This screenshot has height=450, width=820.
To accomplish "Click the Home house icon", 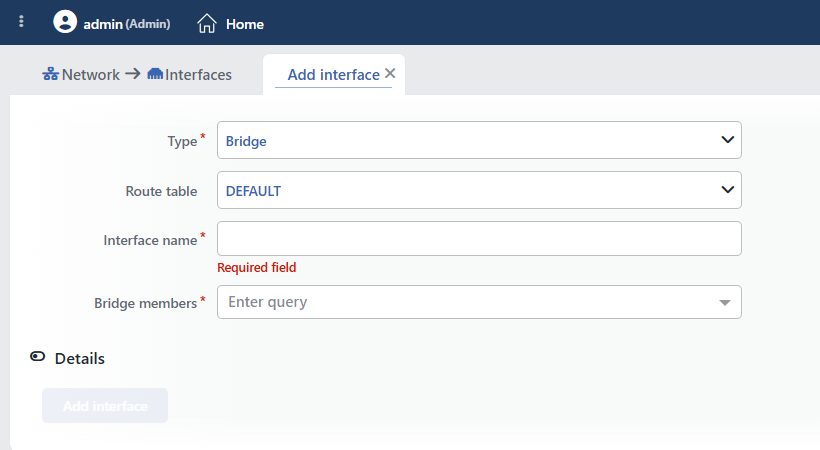I will click(207, 24).
